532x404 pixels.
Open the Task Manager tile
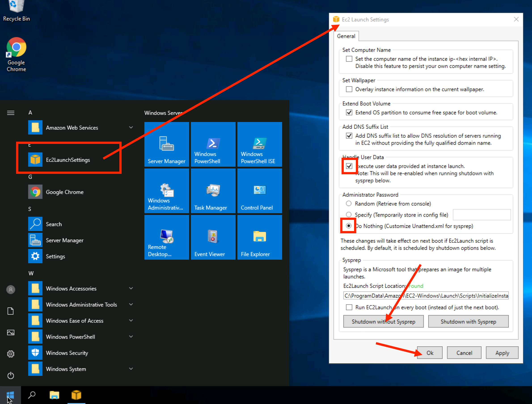click(x=213, y=191)
